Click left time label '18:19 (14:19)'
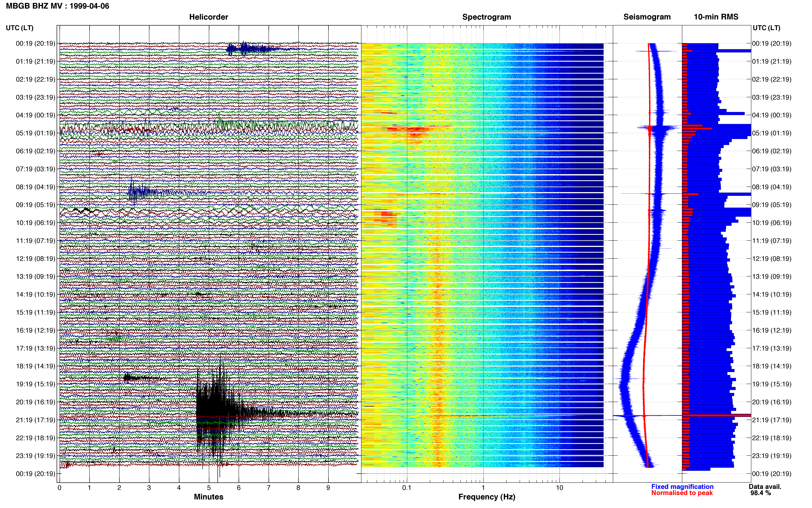The height and width of the screenshot is (508, 812). [x=36, y=366]
